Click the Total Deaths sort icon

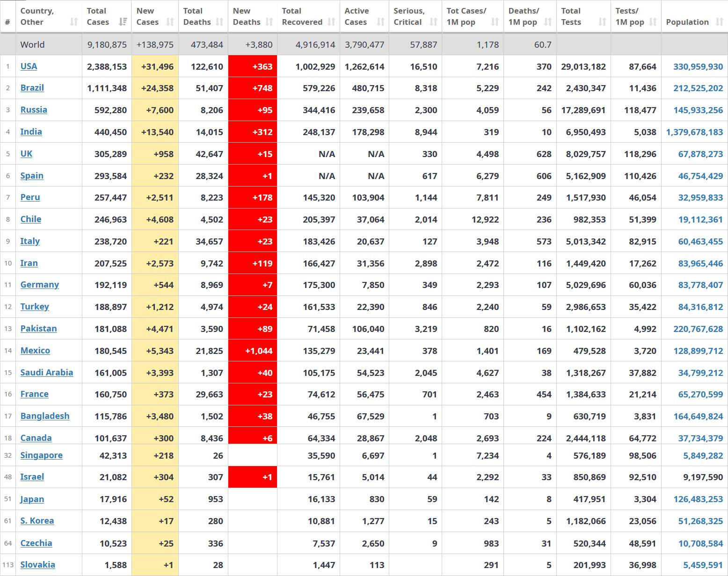pos(220,22)
